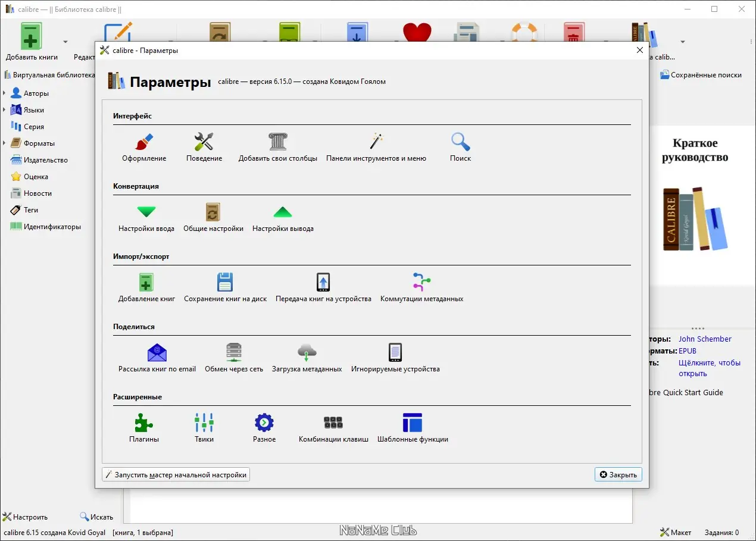Click John Schember author link
This screenshot has width=756, height=541.
point(705,339)
